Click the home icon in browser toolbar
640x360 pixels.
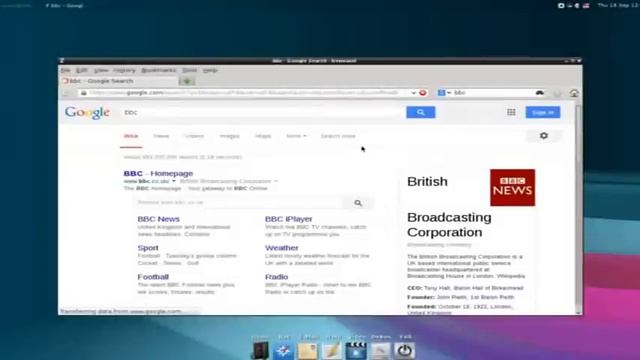574,93
